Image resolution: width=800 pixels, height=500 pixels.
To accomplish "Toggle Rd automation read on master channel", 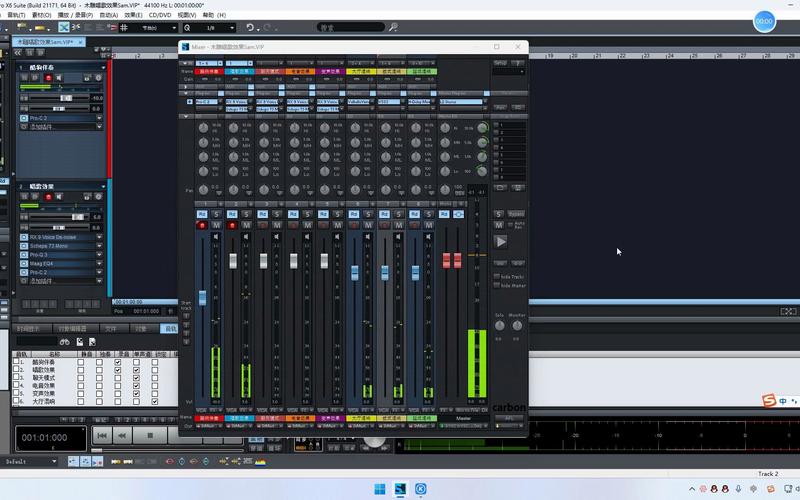I will [x=444, y=214].
